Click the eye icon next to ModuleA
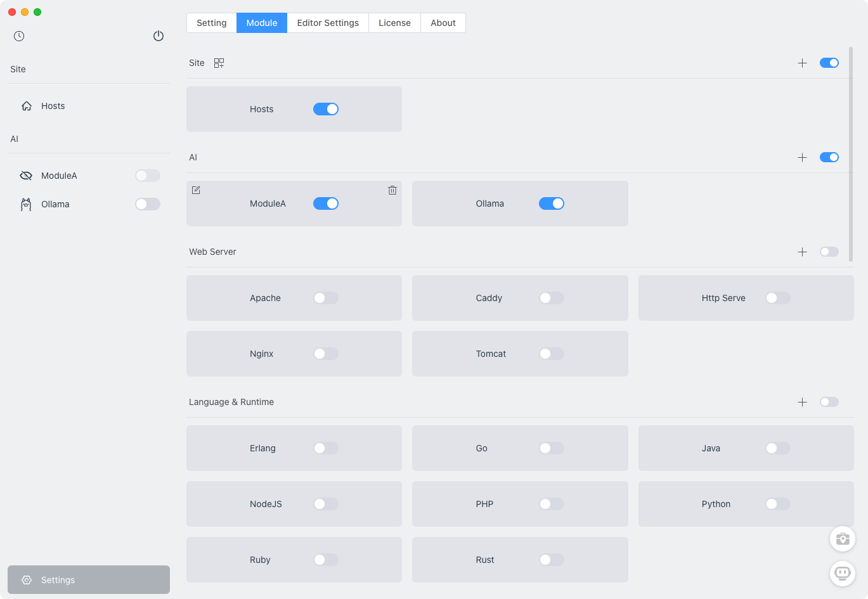This screenshot has width=868, height=599. pos(25,176)
